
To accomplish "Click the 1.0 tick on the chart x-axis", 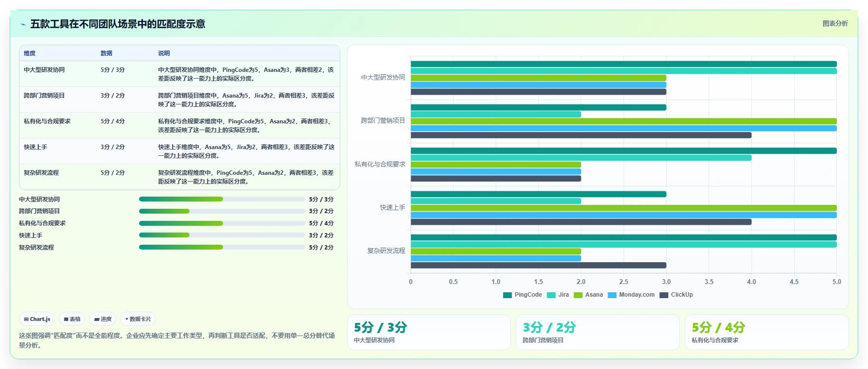I will pyautogui.click(x=496, y=282).
